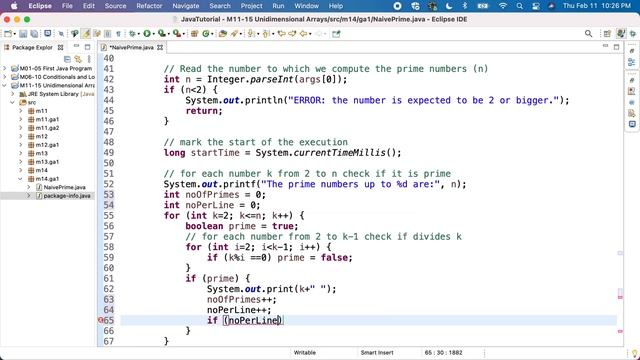Open External Tools dropdown arrow
The width and height of the screenshot is (640, 360).
pyautogui.click(x=183, y=34)
